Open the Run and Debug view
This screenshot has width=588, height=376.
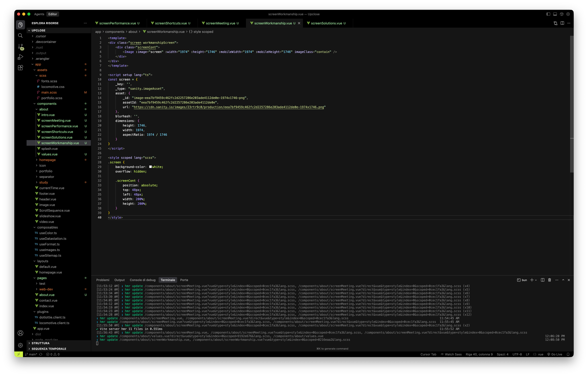tap(20, 57)
